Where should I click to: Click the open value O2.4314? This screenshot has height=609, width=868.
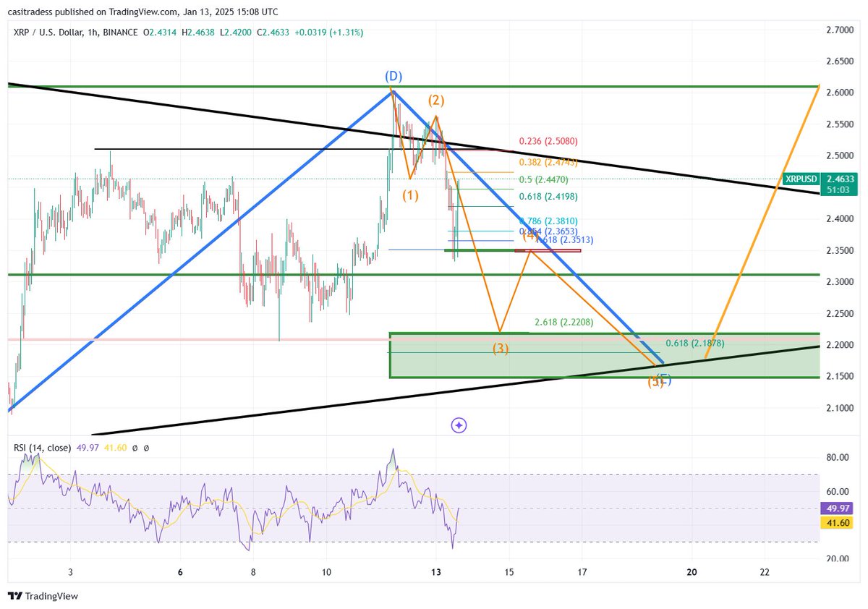(161, 33)
